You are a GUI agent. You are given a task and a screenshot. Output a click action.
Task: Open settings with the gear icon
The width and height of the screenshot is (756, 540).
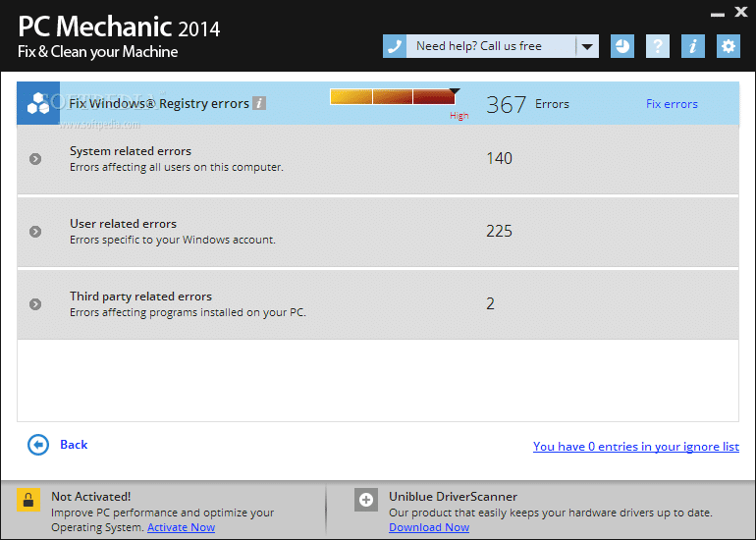tap(729, 46)
